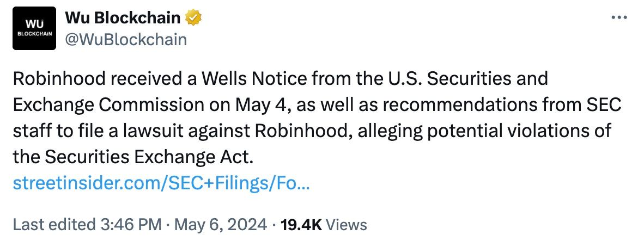The width and height of the screenshot is (644, 241).
Task: Click BLOCKCHAIN text in the avatar logo
Action: pos(35,33)
